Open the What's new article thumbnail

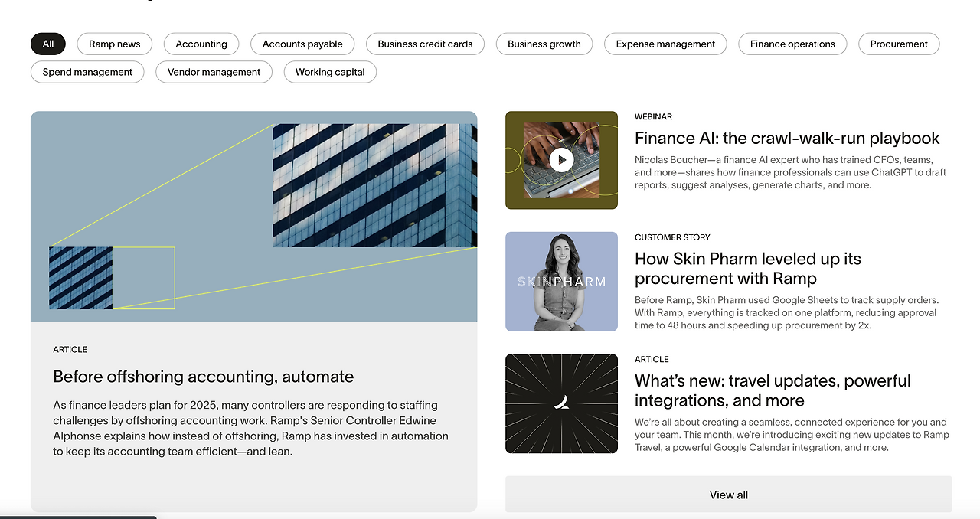[x=561, y=403]
